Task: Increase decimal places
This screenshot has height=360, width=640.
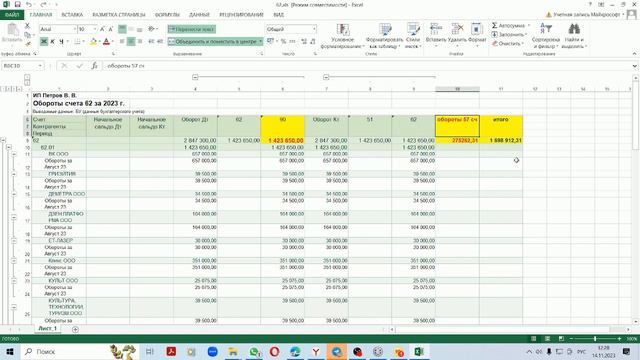Action: pyautogui.click(x=304, y=41)
